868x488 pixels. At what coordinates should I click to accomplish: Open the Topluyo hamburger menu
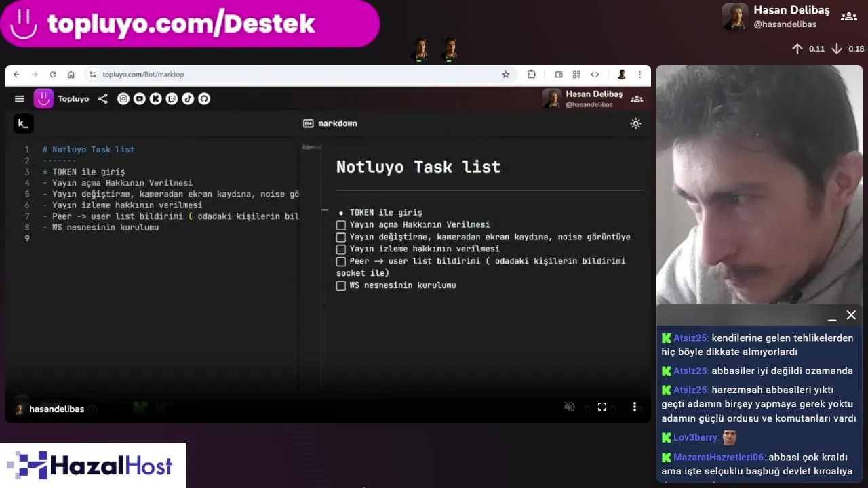click(20, 99)
